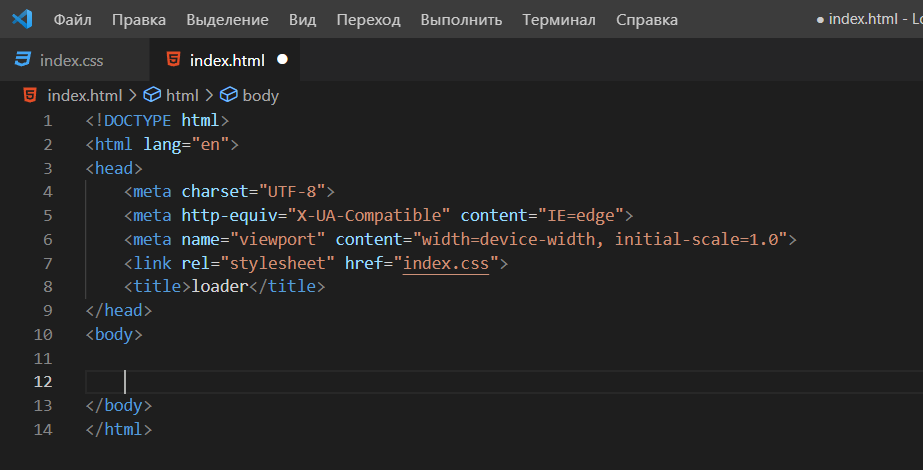The image size is (923, 470).
Task: Place cursor on DOCTYPE text
Action: pyautogui.click(x=138, y=121)
